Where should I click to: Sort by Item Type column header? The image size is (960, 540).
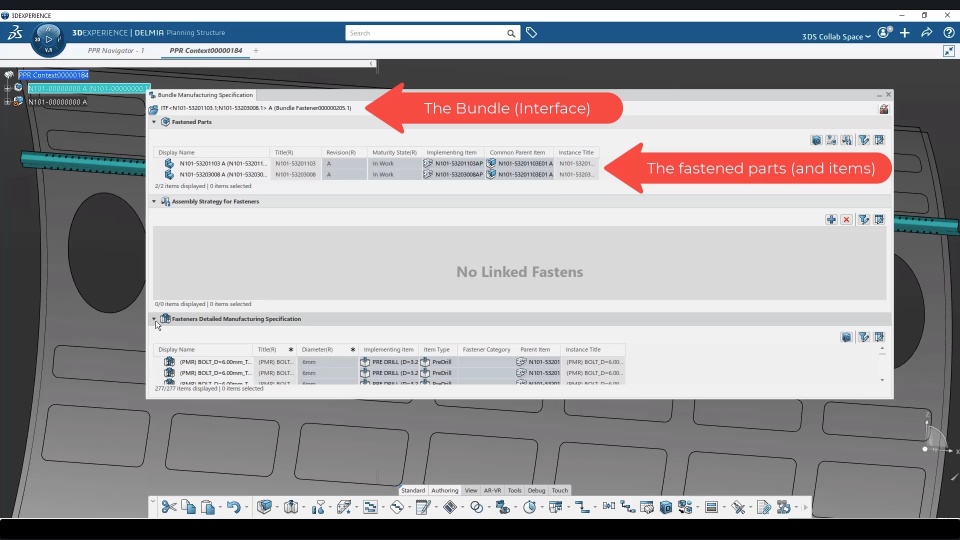coord(437,350)
